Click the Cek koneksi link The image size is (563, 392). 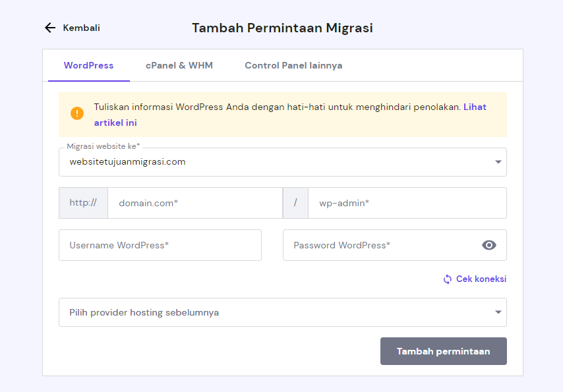(x=481, y=279)
